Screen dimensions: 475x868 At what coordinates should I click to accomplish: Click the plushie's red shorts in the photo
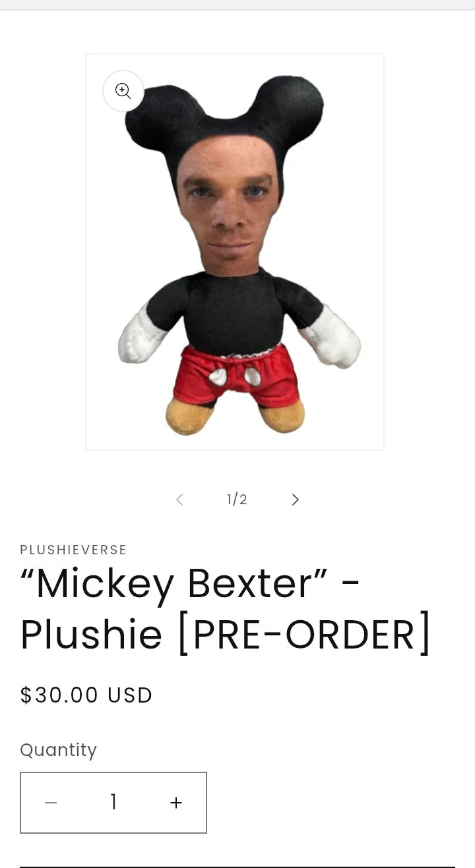[x=236, y=376]
